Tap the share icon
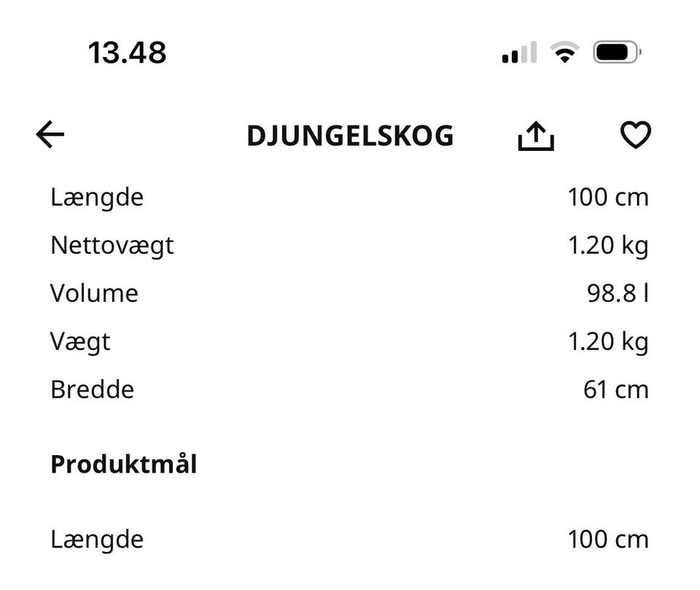This screenshot has width=700, height=590. (536, 136)
